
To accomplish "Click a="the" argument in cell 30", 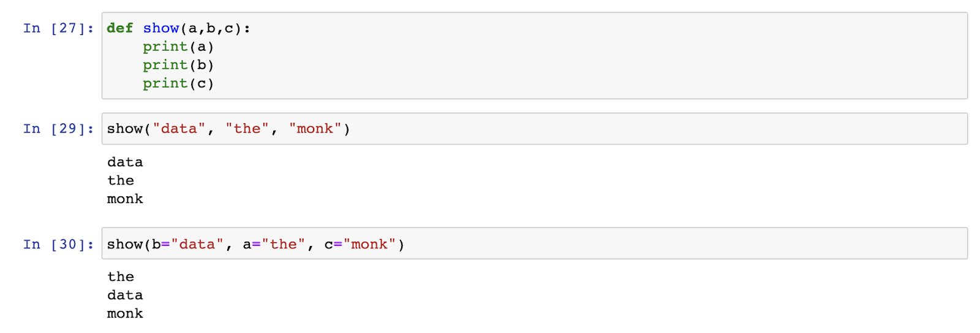I will point(274,245).
